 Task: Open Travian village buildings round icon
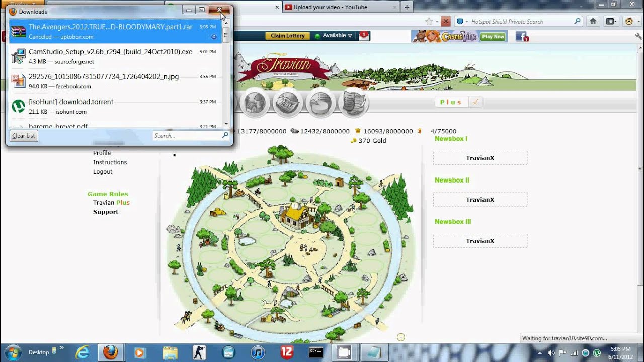tap(255, 102)
